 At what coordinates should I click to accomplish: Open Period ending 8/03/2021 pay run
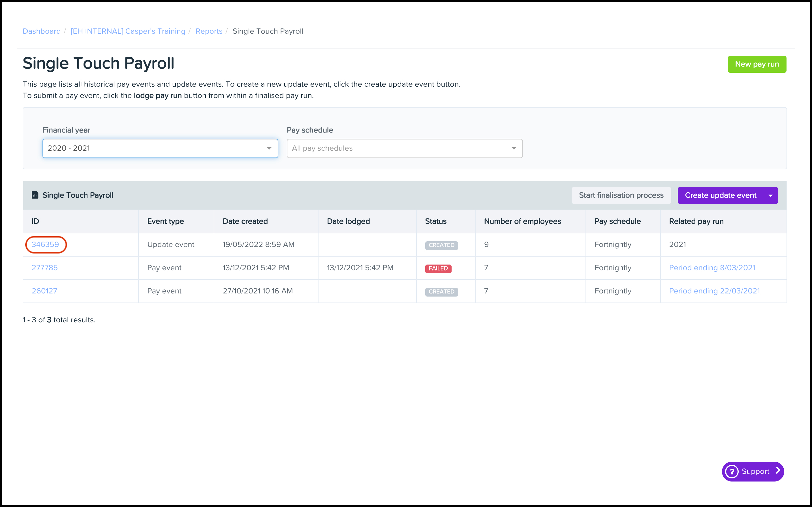coord(712,268)
